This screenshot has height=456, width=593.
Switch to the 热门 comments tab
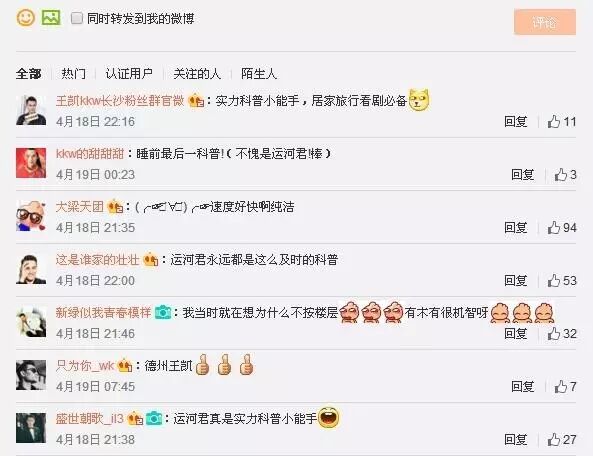[x=73, y=73]
